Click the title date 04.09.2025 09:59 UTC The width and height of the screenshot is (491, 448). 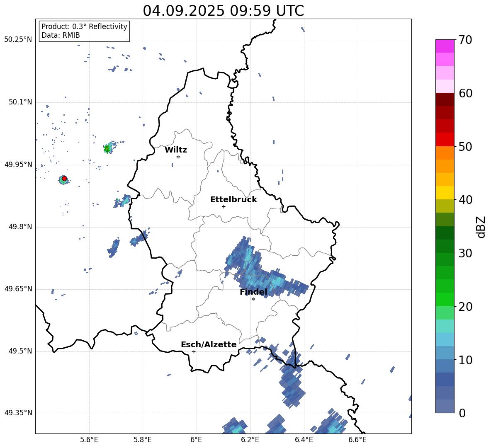(223, 11)
